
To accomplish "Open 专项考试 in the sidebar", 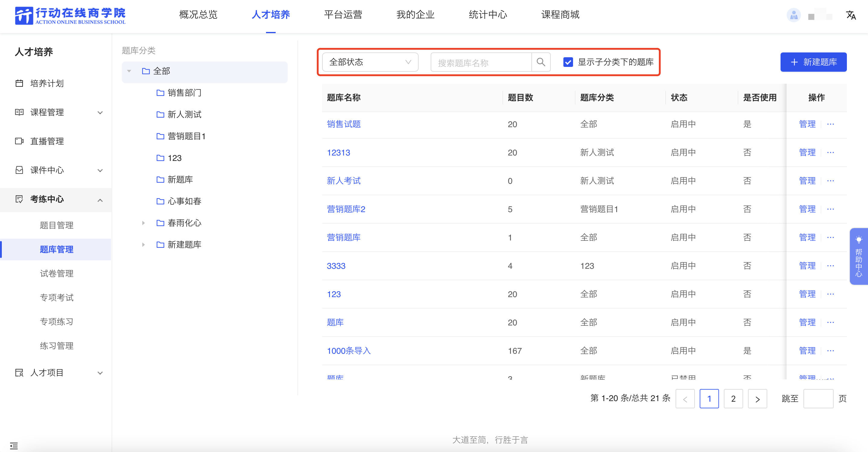I will click(57, 297).
